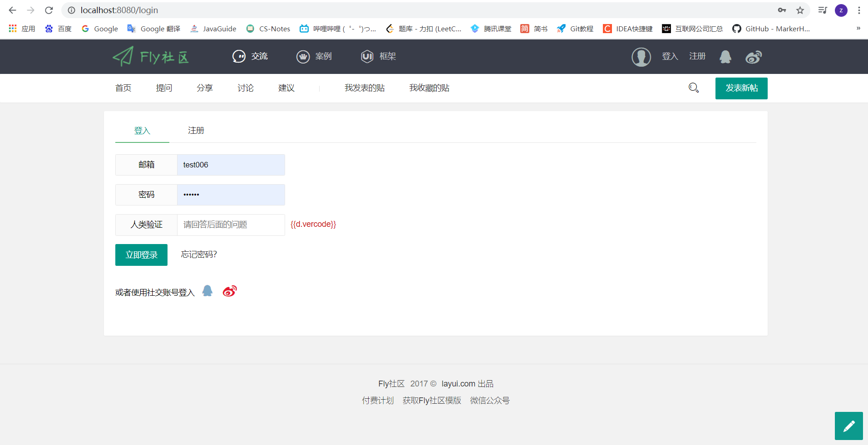Open the 框架 section icon in navbar
This screenshot has width=868, height=445.
367,56
